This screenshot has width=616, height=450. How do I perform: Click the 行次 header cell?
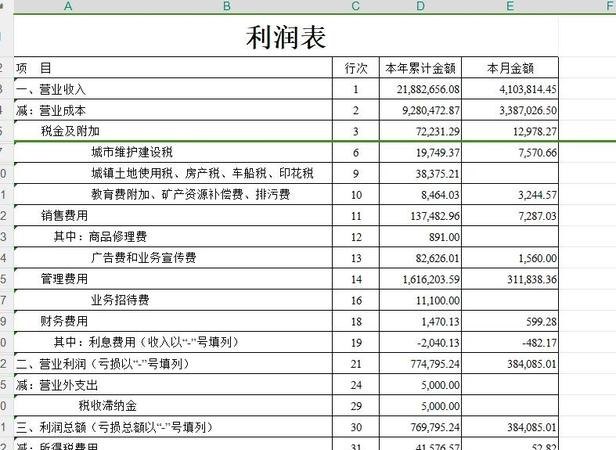(x=356, y=68)
